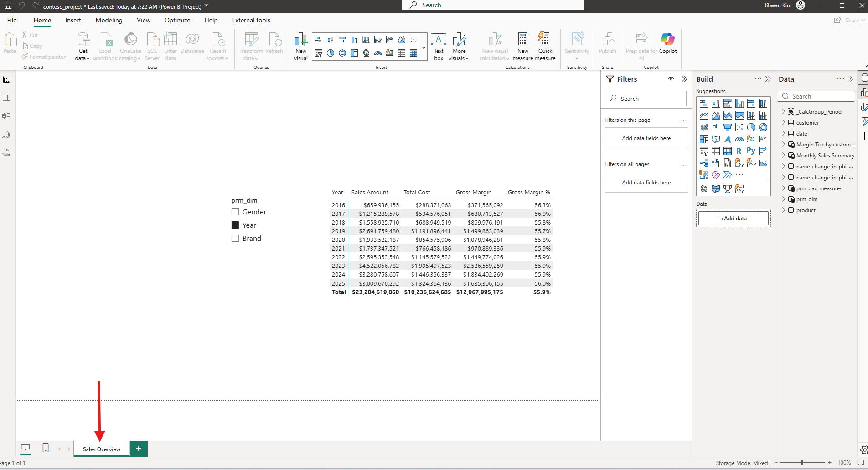The height and width of the screenshot is (470, 868).
Task: Check the Brand slicer checkbox
Action: coord(235,238)
